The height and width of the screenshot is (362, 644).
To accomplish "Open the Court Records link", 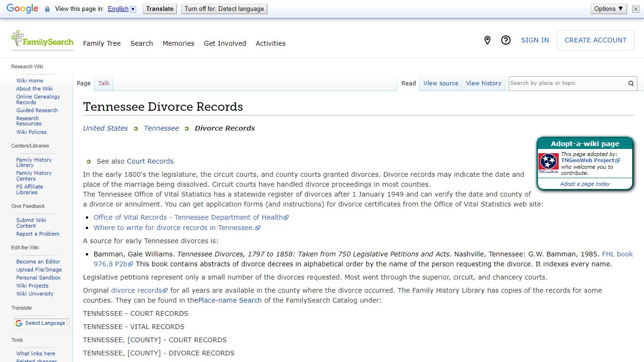I will coord(150,161).
